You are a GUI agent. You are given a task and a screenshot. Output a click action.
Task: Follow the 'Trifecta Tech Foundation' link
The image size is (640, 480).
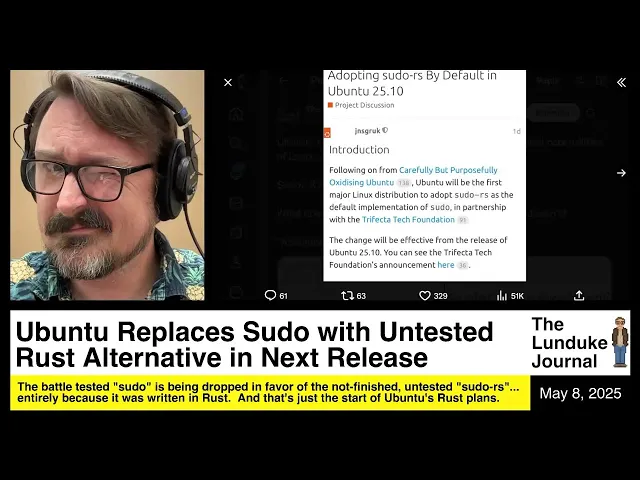(x=408, y=220)
